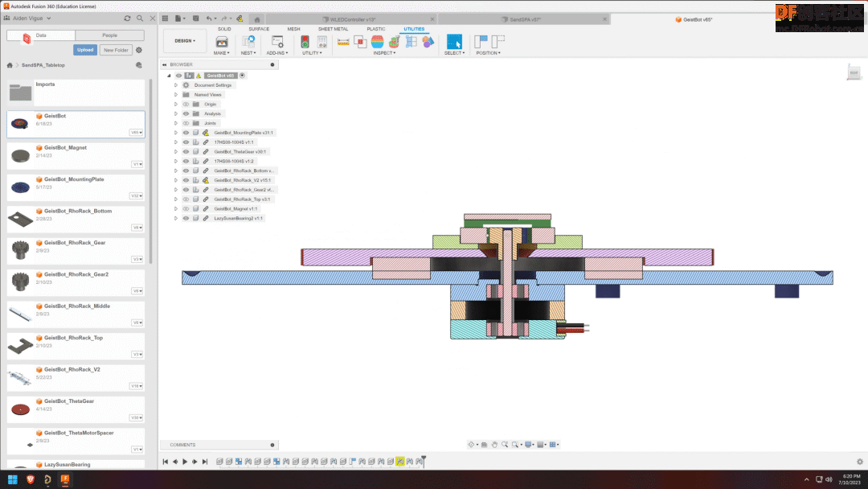Switch to the PLASTIC tab
The height and width of the screenshot is (489, 868).
[x=376, y=29]
